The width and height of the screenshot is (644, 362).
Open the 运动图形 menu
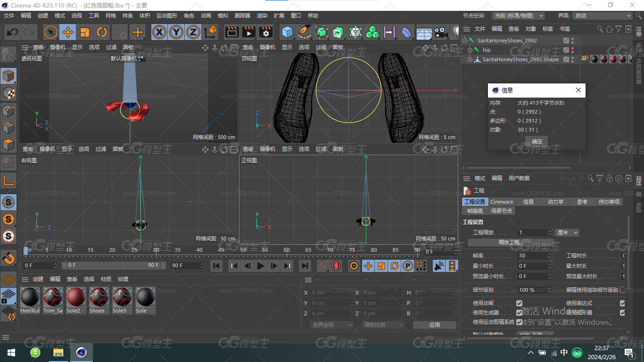pyautogui.click(x=167, y=16)
